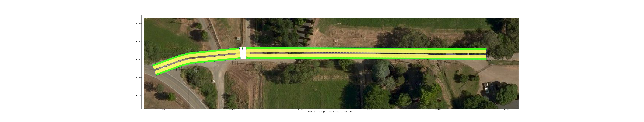
Task: Click the −122.3175 longitude tick label
Action: [163, 110]
